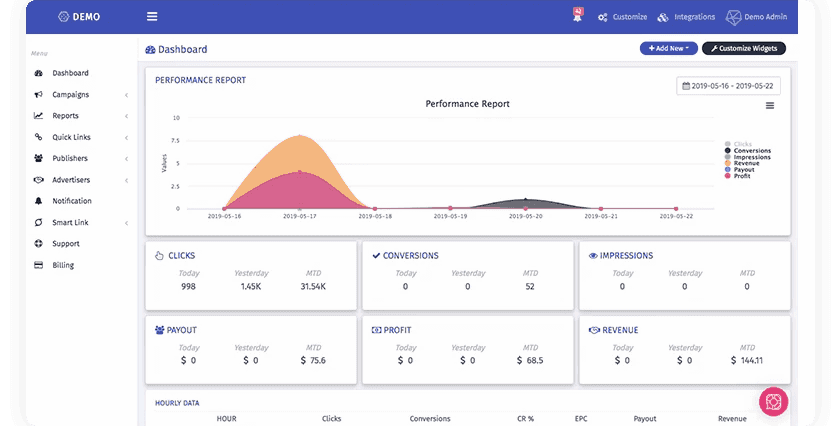Click Profit MTD value $ 68.5

(530, 361)
